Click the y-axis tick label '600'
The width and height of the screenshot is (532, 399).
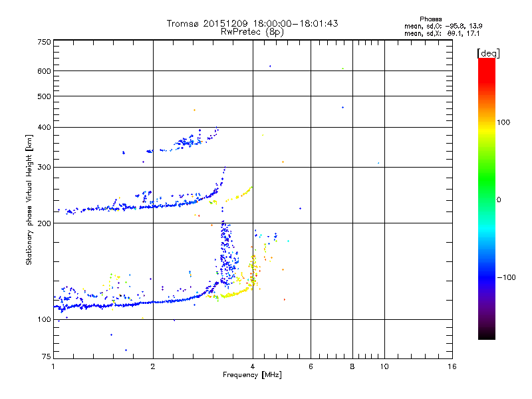click(44, 71)
